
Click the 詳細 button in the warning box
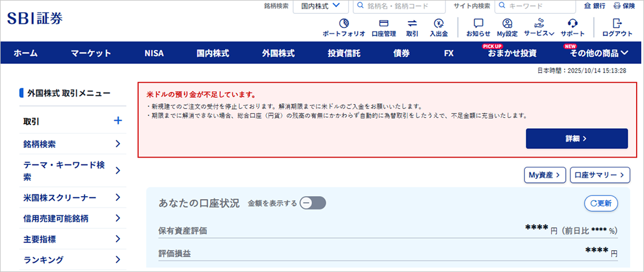[576, 139]
